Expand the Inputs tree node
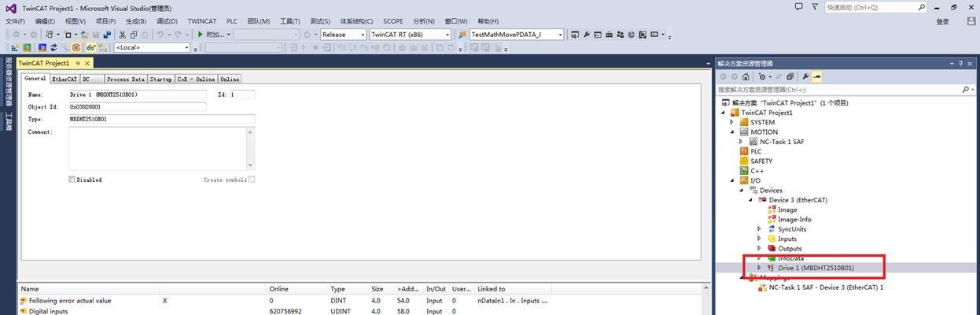The width and height of the screenshot is (980, 315). [759, 239]
